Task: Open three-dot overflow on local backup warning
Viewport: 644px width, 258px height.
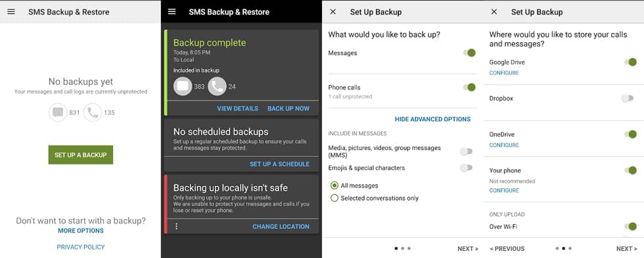Action: tap(177, 226)
